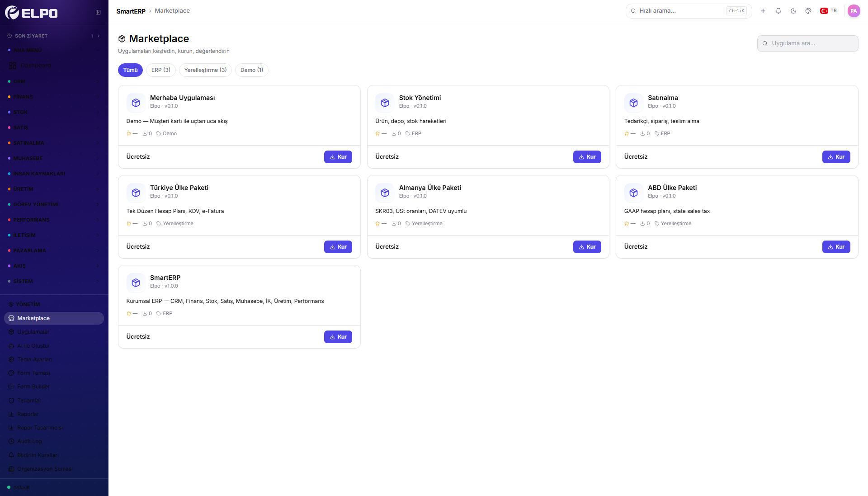Switch language using the TR flag
Image resolution: width=868 pixels, height=496 pixels.
[828, 11]
